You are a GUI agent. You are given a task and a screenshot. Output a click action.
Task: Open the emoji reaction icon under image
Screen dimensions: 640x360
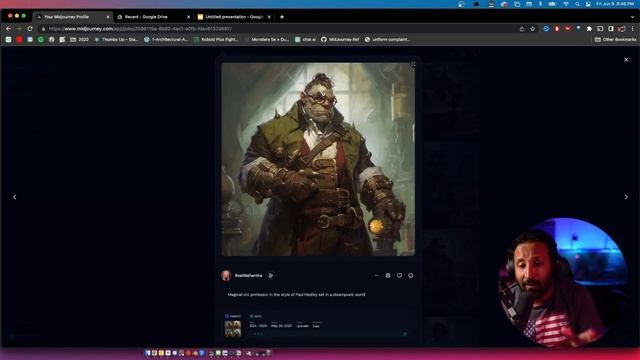[411, 276]
